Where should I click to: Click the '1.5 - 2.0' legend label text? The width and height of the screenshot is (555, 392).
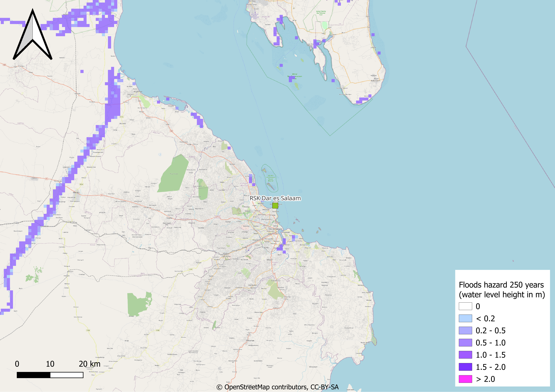tap(491, 367)
